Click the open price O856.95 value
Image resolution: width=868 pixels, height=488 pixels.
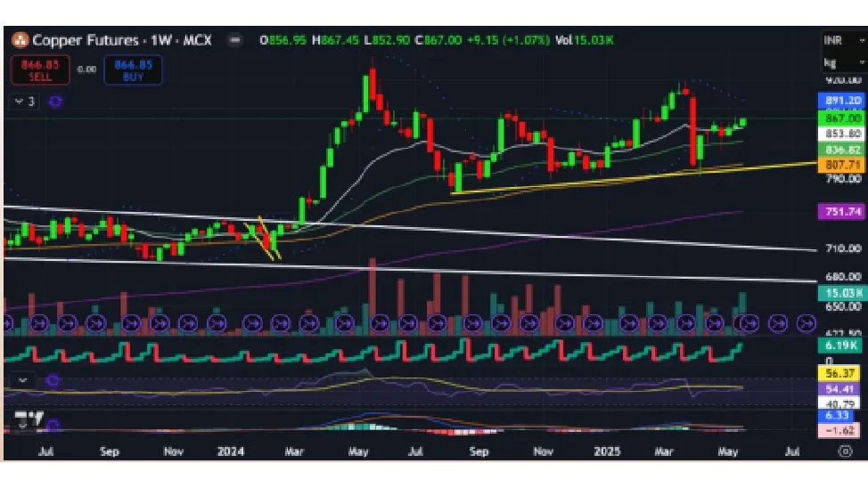[x=283, y=40]
